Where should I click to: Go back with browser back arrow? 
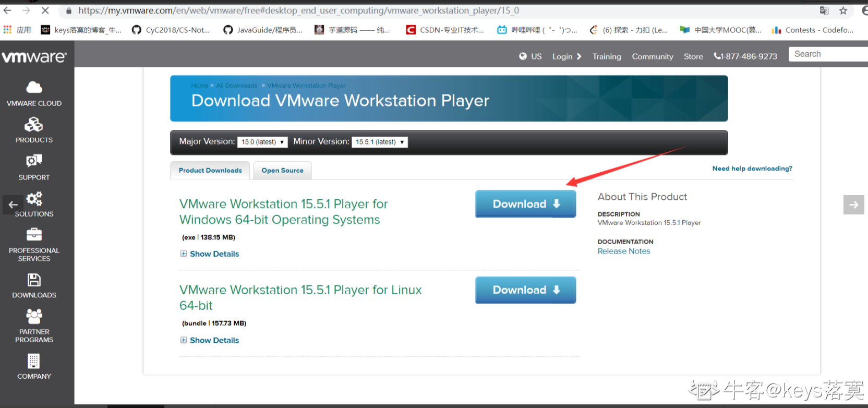[x=7, y=10]
